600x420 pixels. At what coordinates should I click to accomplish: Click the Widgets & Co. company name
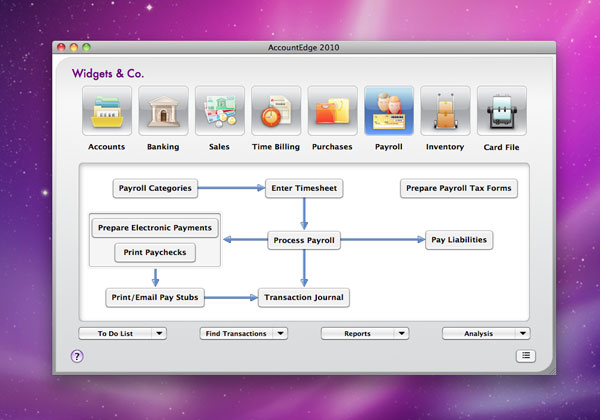coord(108,73)
